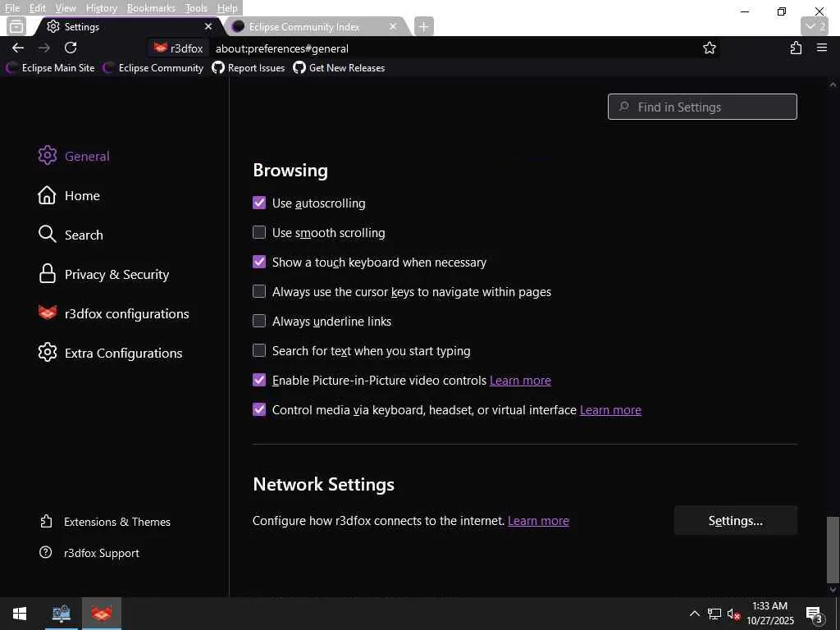This screenshot has height=630, width=840.
Task: Click the Windows Start button
Action: click(x=20, y=614)
